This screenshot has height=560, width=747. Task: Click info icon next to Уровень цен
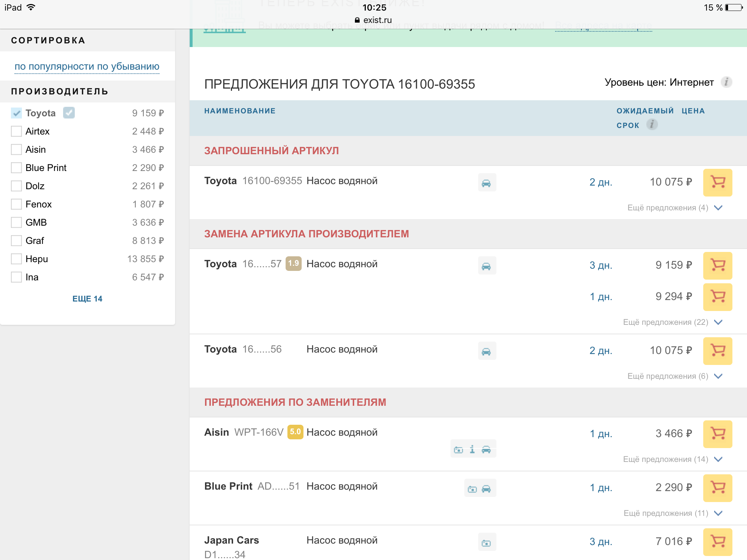tap(726, 82)
